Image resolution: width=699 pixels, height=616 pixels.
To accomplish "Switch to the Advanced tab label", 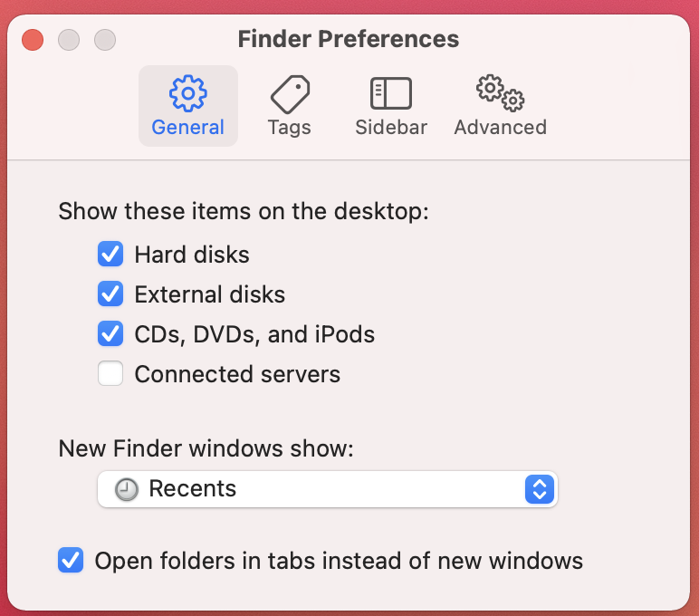I will (500, 128).
